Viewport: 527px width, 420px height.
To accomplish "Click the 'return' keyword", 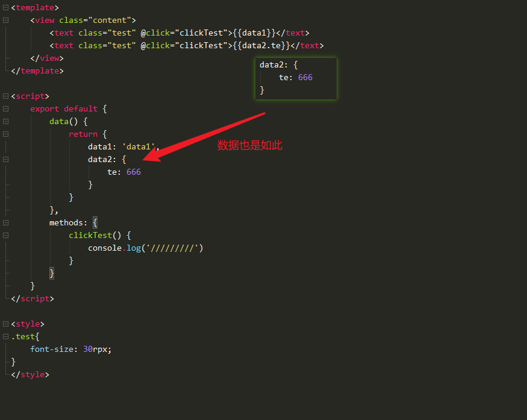I will 83,134.
